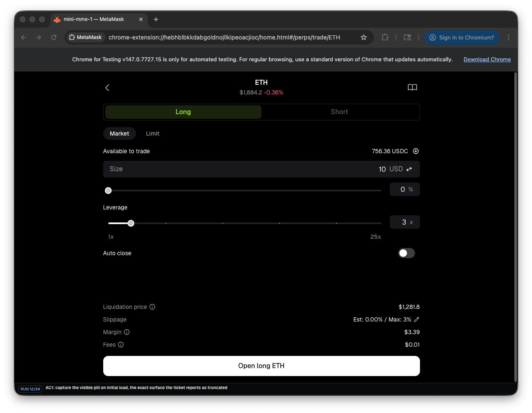This screenshot has height=413, width=532.
Task: View MetaMask extension site info chip
Action: pos(86,37)
